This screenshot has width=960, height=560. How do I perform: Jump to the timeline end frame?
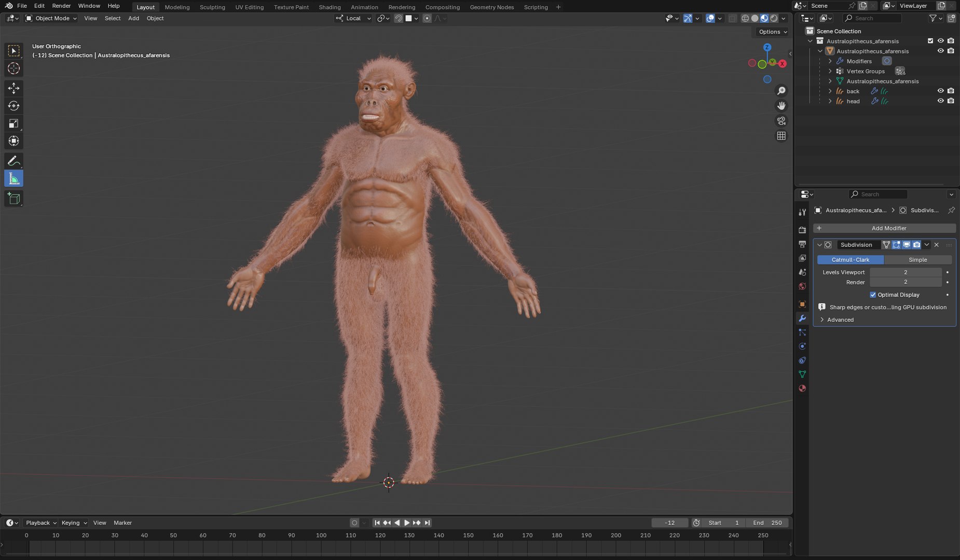click(x=427, y=523)
